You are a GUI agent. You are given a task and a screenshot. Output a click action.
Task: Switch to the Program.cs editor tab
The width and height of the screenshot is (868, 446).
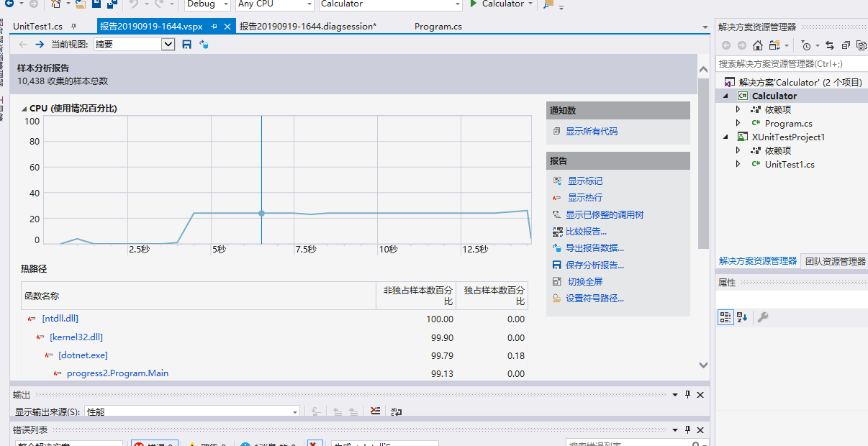coord(438,27)
